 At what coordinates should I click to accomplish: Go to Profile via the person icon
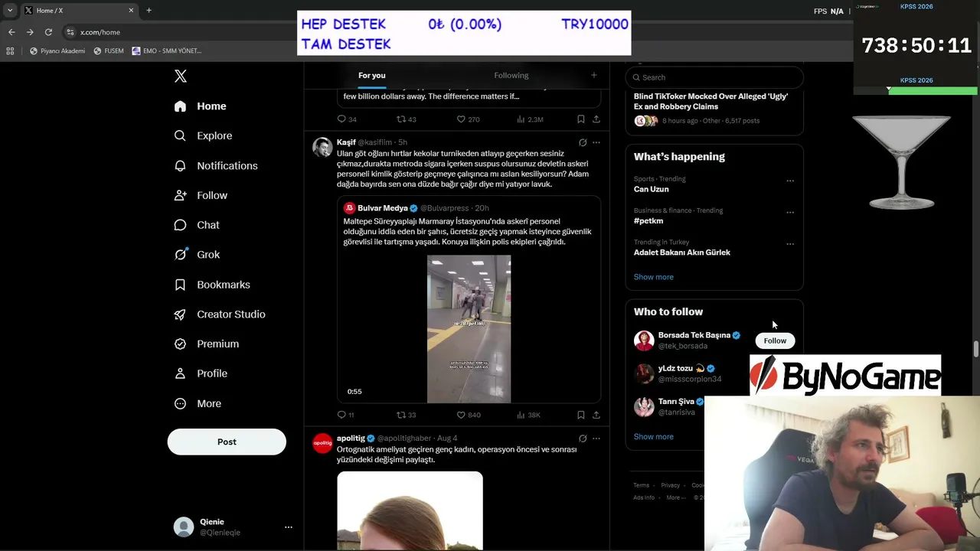pos(180,373)
